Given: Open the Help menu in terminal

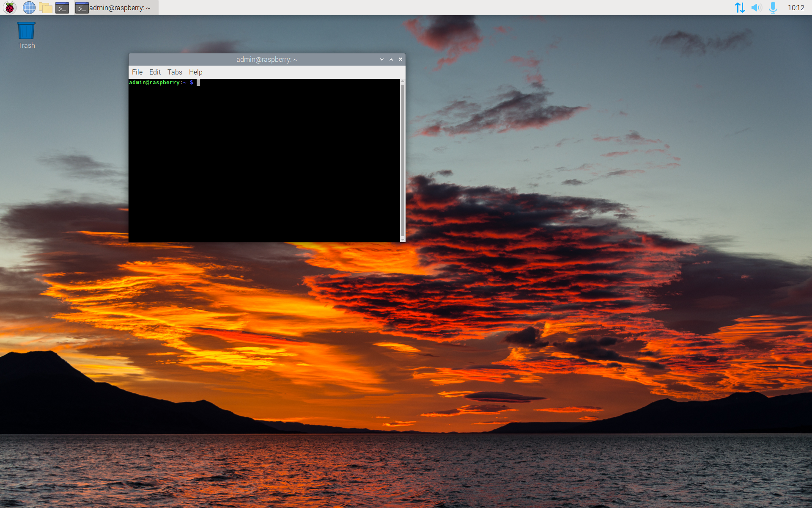Looking at the screenshot, I should coord(195,72).
